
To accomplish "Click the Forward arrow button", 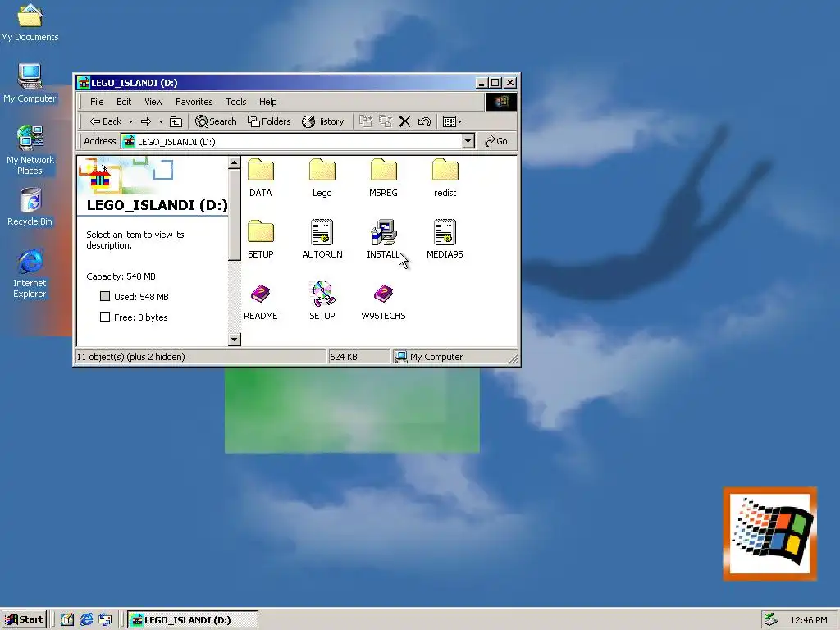I will [146, 121].
